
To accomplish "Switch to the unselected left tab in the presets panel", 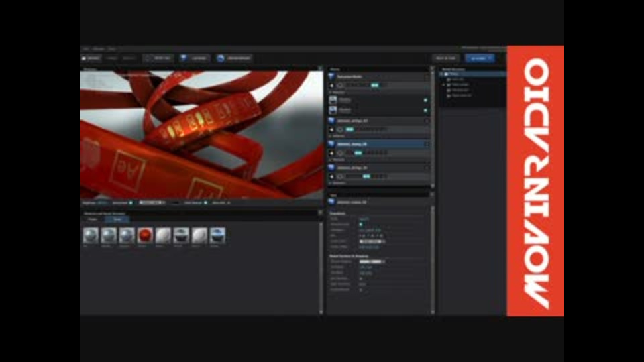I will (93, 219).
